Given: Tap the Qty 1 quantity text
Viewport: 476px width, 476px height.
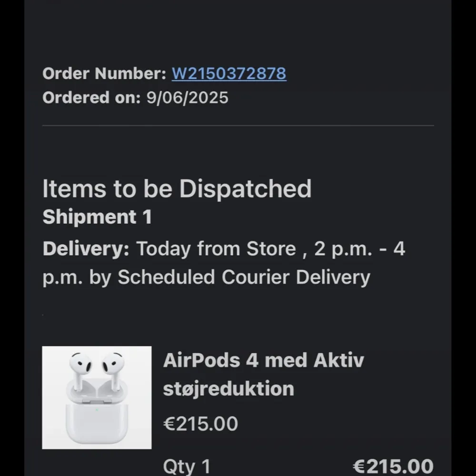Looking at the screenshot, I should 187,466.
